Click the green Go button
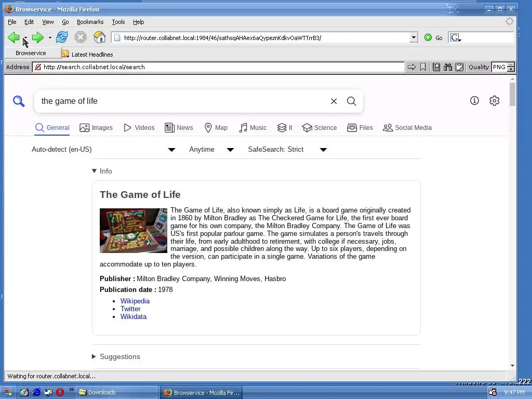The height and width of the screenshot is (399, 532). 433,37
